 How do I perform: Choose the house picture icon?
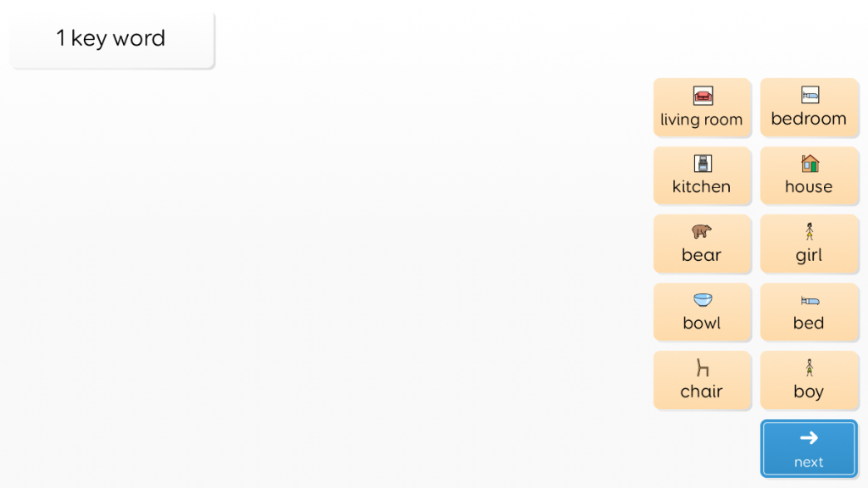[x=810, y=164]
